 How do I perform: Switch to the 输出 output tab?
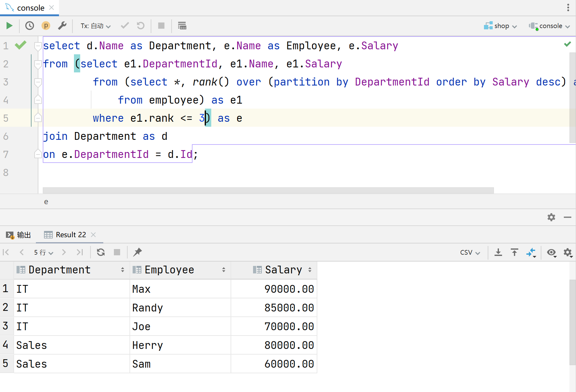pyautogui.click(x=19, y=235)
